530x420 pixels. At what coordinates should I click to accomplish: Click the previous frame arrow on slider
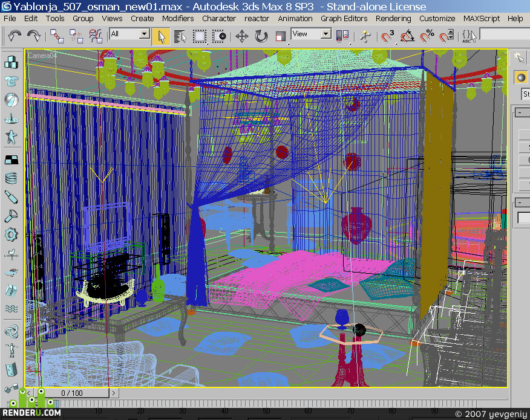[29, 393]
